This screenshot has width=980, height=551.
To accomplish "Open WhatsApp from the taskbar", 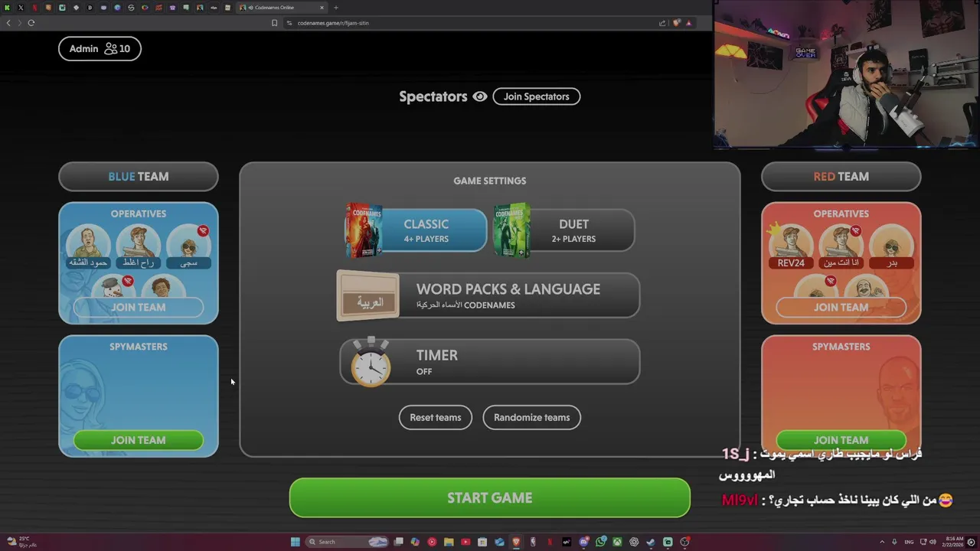I will (601, 542).
